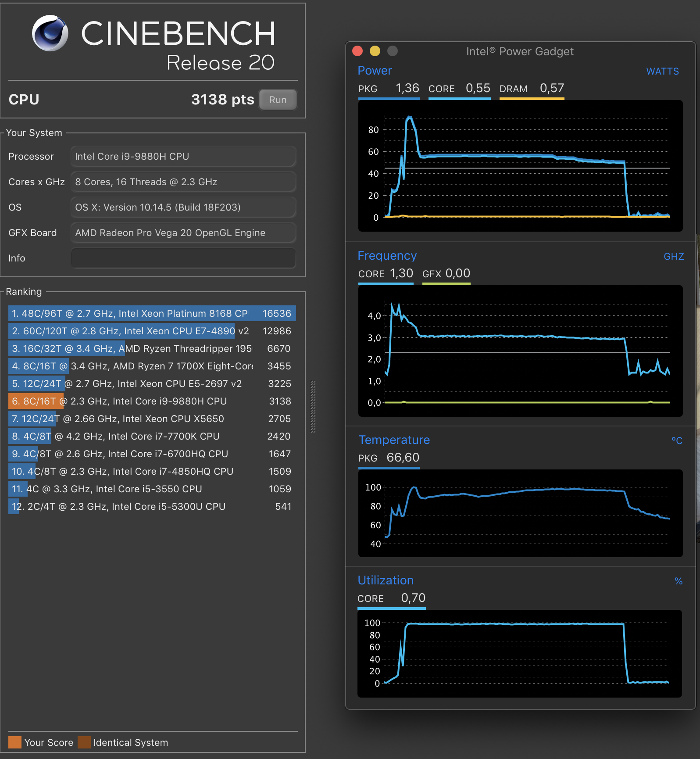
Task: Select the Cores x GHz field
Action: pyautogui.click(x=183, y=182)
